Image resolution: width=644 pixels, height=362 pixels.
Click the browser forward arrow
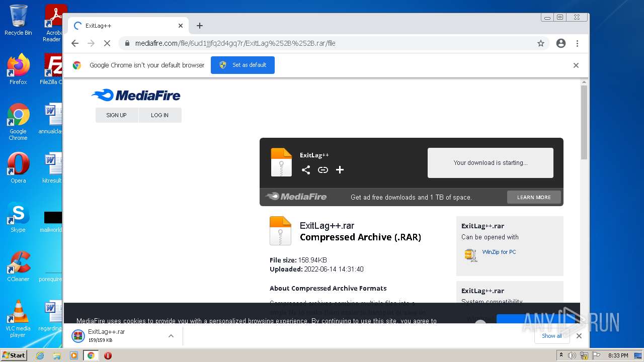[91, 43]
